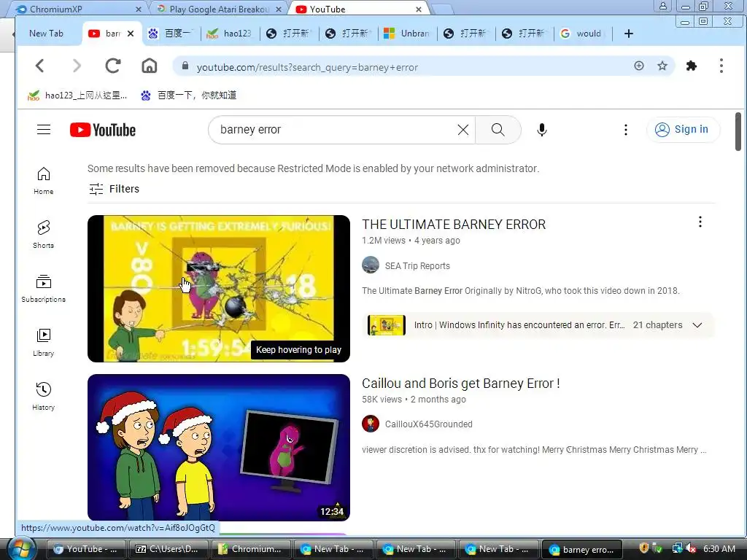Viewport: 747px width, 560px height.
Task: Click the CaillouX645Grounded channel avatar
Action: click(x=370, y=424)
